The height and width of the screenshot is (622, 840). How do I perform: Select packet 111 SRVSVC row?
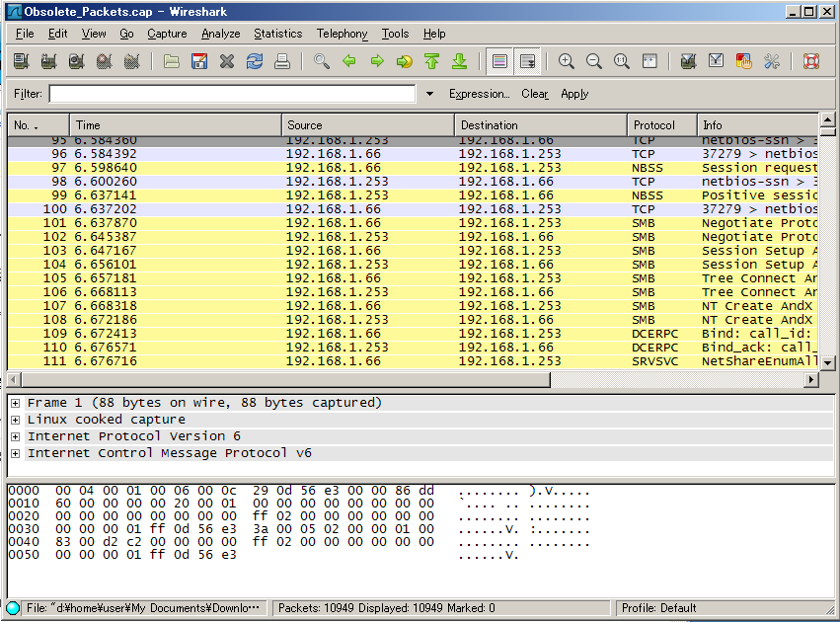pyautogui.click(x=413, y=361)
